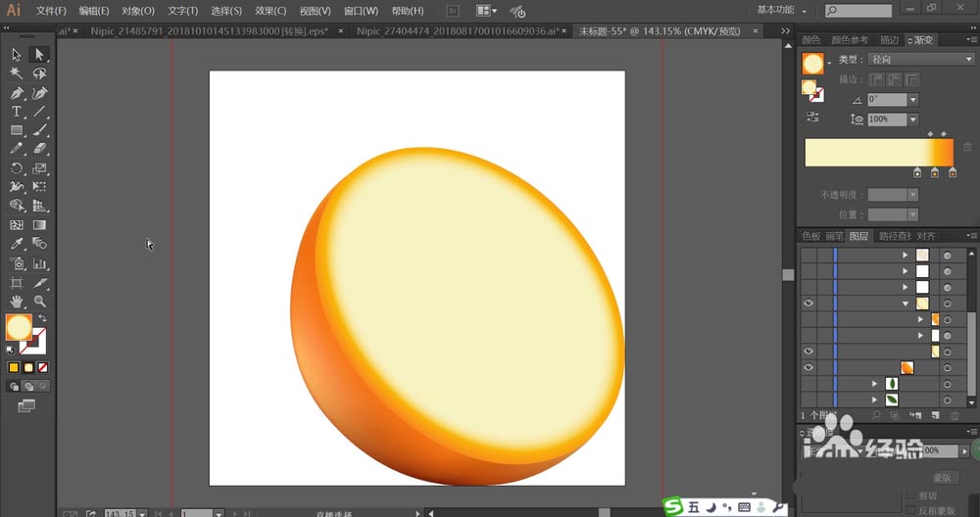Select the Zoom tool
Viewport: 980px width, 517px height.
point(39,302)
